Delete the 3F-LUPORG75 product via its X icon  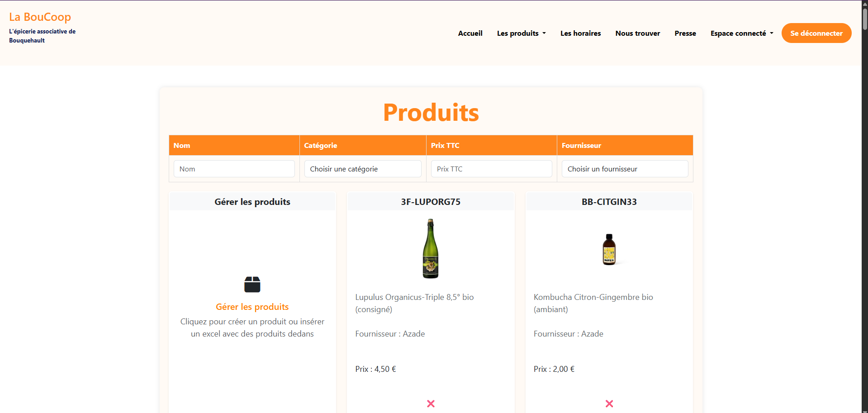coord(430,404)
